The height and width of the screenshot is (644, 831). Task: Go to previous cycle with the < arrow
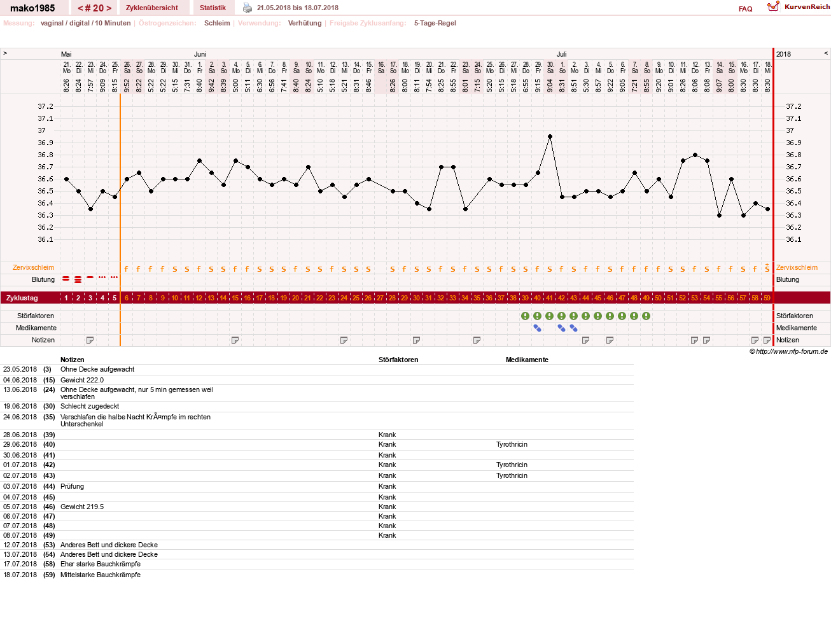click(x=80, y=8)
